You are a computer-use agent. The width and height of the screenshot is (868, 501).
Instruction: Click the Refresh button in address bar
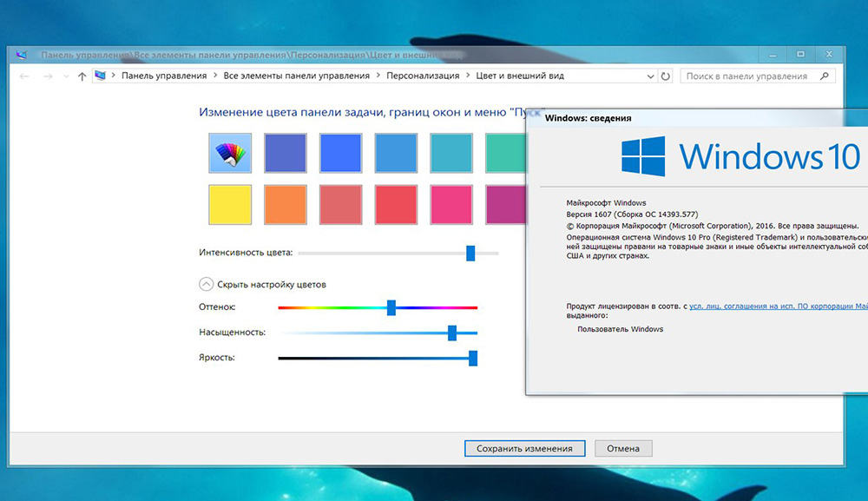click(x=666, y=76)
